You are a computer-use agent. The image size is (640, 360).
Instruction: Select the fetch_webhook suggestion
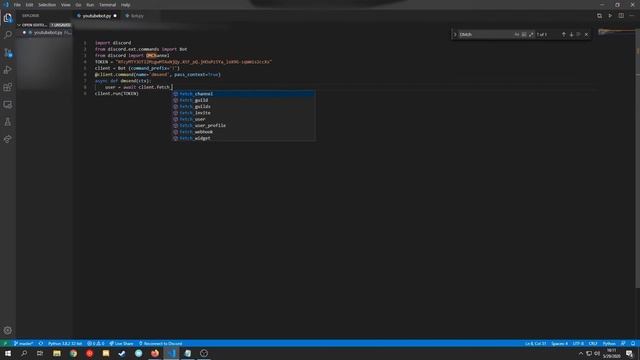tap(243, 132)
